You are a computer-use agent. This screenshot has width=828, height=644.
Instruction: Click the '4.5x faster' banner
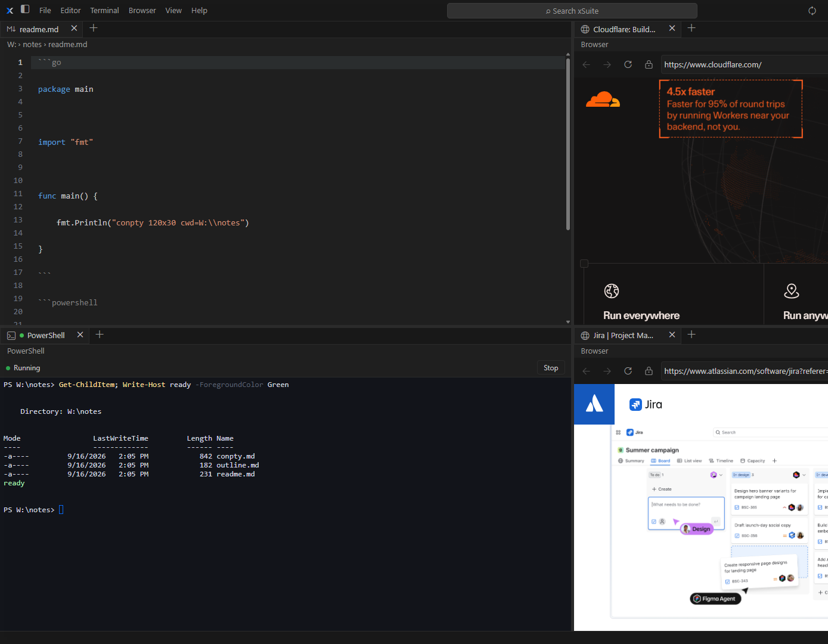[731, 109]
